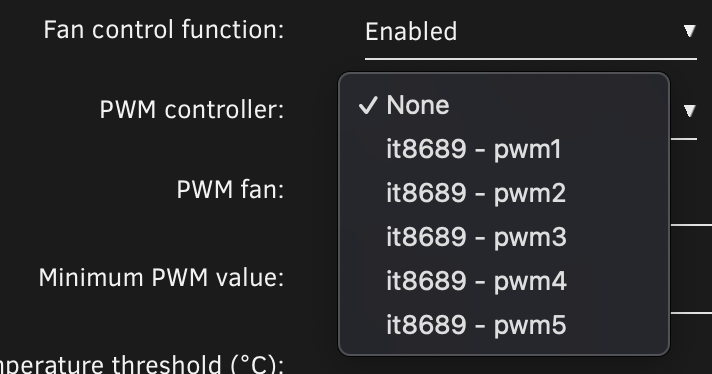This screenshot has height=374, width=712.
Task: Click the temperature threshold (°C) label
Action: point(142,364)
